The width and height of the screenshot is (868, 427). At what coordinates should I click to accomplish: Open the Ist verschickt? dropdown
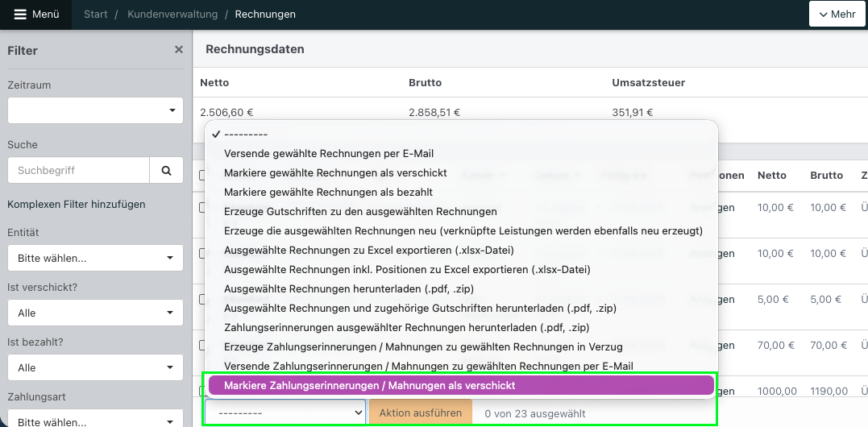click(x=95, y=313)
